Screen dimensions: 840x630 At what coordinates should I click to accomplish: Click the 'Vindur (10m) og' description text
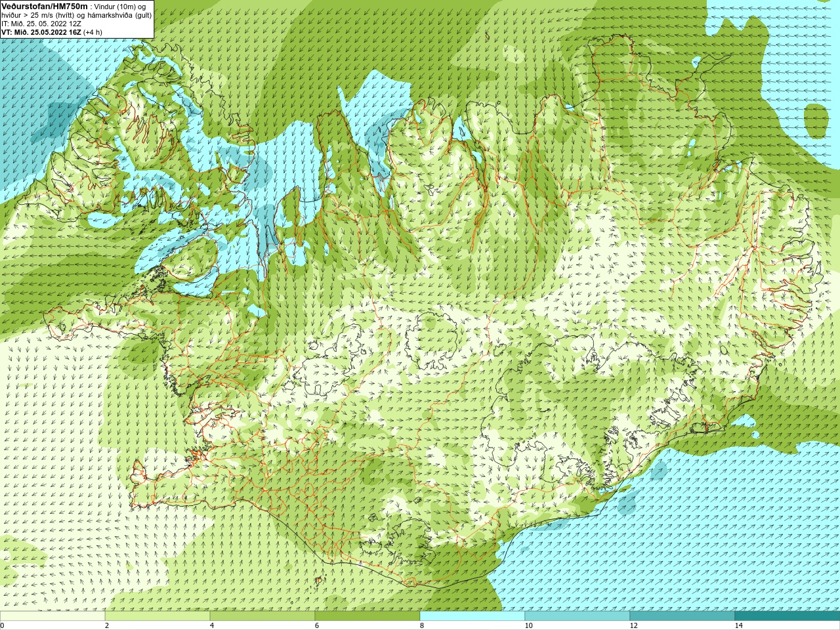tap(120, 6)
